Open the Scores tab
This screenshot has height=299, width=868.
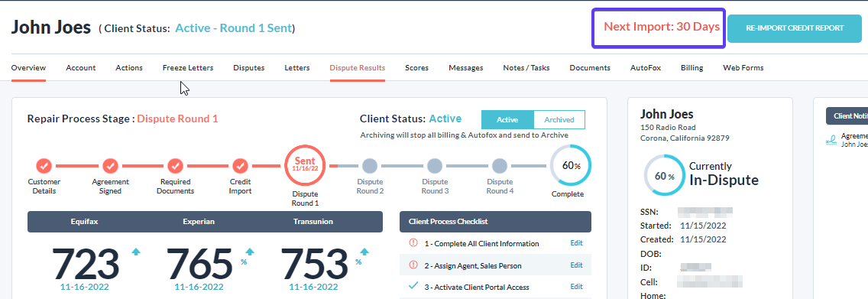[417, 67]
